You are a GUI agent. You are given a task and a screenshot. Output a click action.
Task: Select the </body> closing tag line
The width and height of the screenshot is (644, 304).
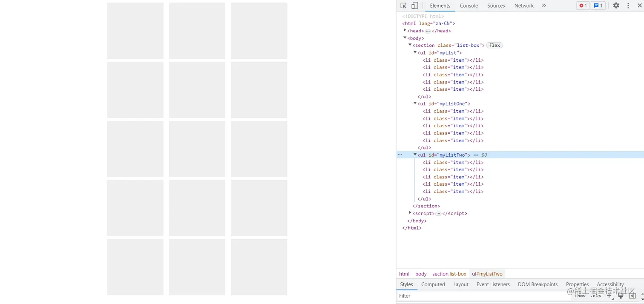click(x=417, y=221)
